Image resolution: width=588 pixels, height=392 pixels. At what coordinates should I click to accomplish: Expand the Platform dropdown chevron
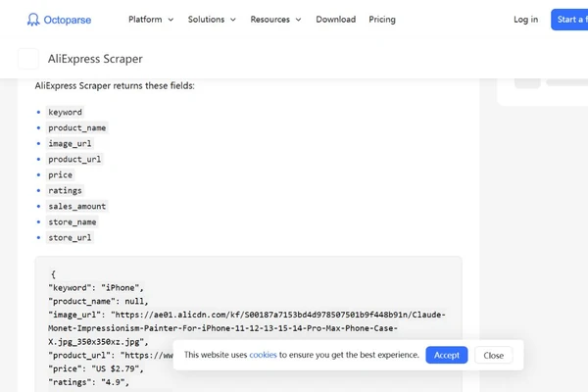tap(171, 20)
